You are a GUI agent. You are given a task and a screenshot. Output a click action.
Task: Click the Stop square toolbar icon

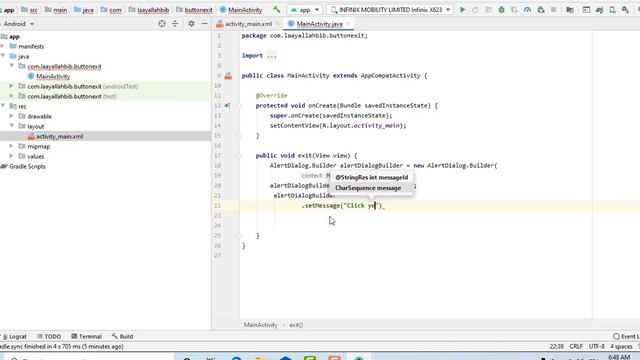(554, 9)
